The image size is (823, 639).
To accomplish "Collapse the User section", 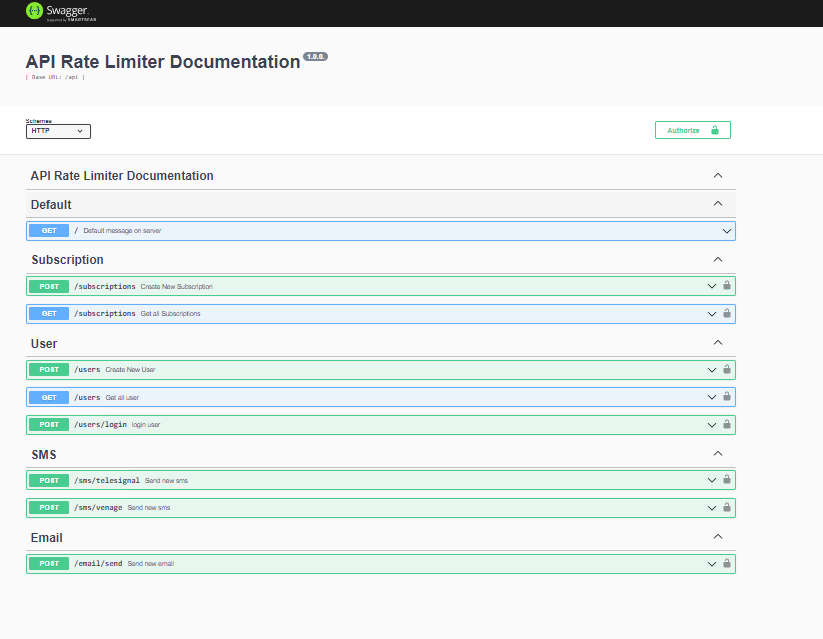I will pyautogui.click(x=717, y=342).
